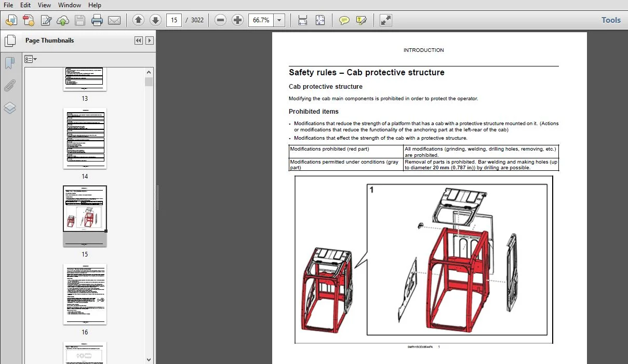Click the Page Thumbnails sidebar icon
The height and width of the screenshot is (364, 628).
[10, 41]
